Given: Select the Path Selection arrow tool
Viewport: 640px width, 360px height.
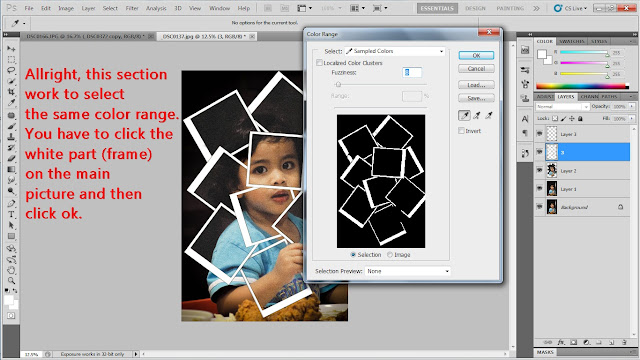Looking at the screenshot, I should pos(11,225).
